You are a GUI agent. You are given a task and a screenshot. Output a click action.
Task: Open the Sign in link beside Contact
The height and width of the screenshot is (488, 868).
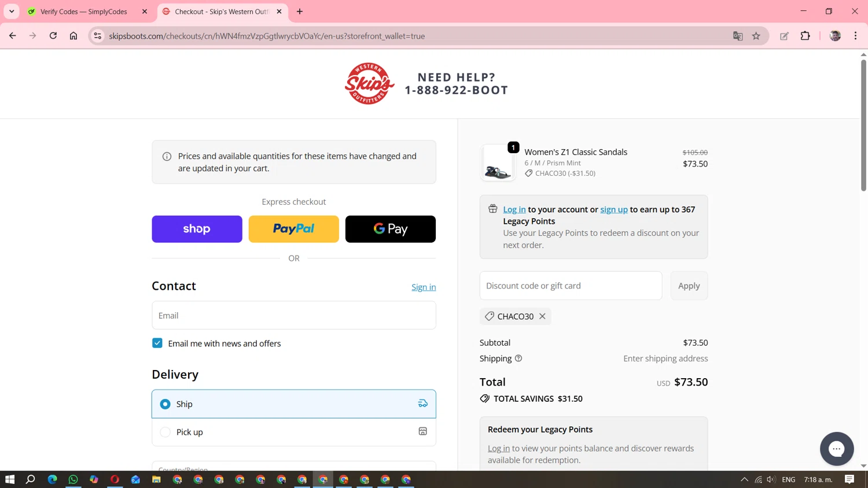(x=424, y=287)
